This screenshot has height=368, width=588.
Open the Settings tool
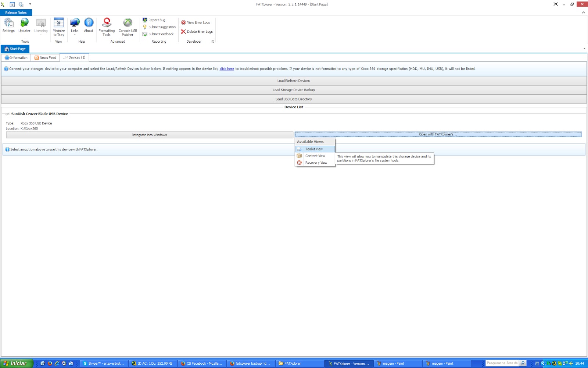[8, 26]
